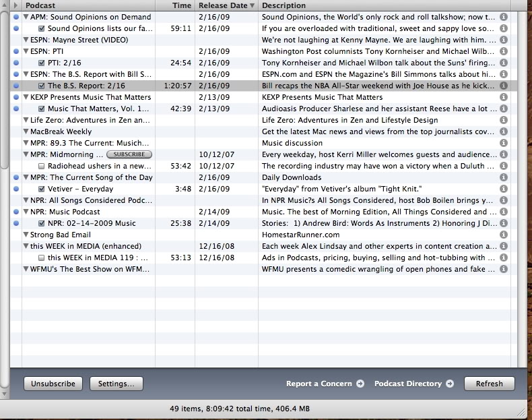Select MacBreak Weekly podcast row
Screen dimensions: 532x420
263,131
